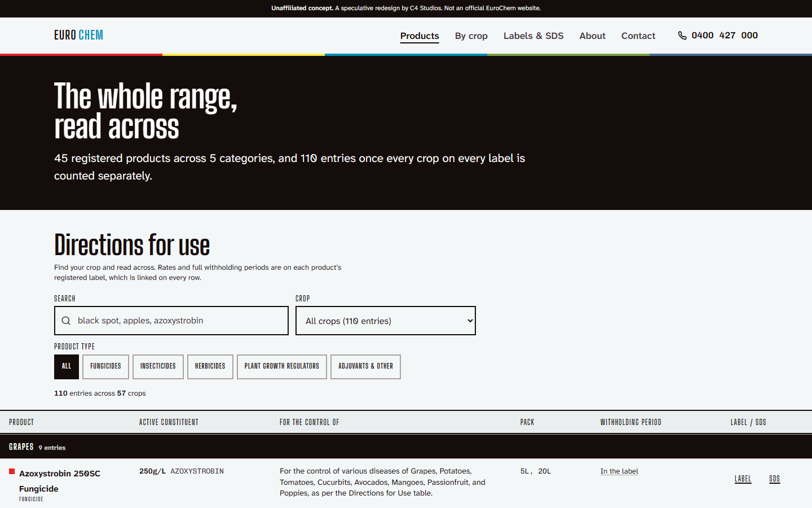Click the '5L, 20L' pack size cell
The height and width of the screenshot is (508, 812).
536,471
